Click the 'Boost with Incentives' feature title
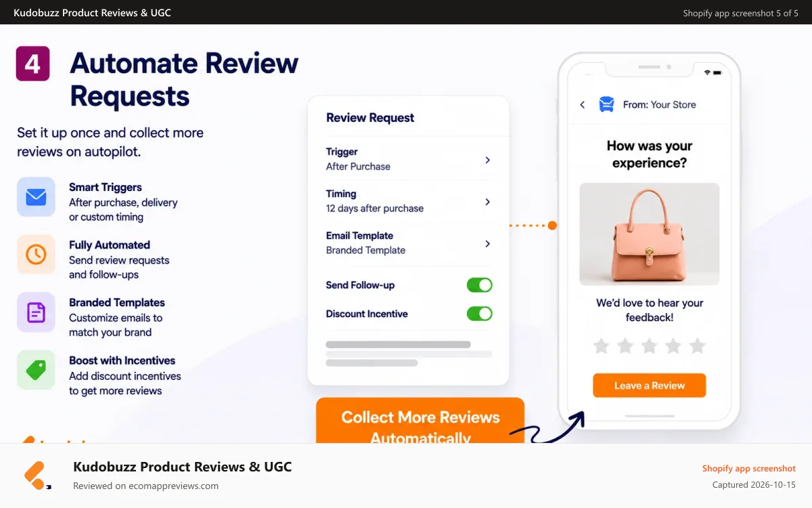 [x=122, y=360]
